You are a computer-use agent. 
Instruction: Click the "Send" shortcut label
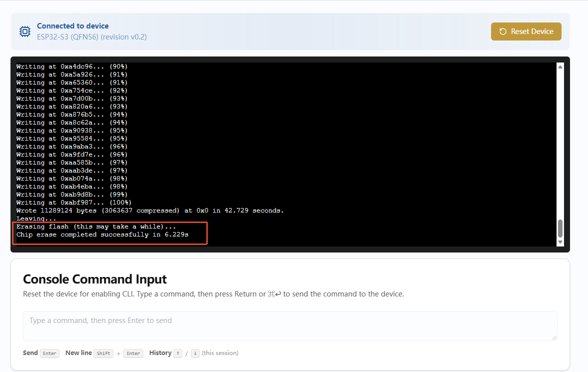30,353
